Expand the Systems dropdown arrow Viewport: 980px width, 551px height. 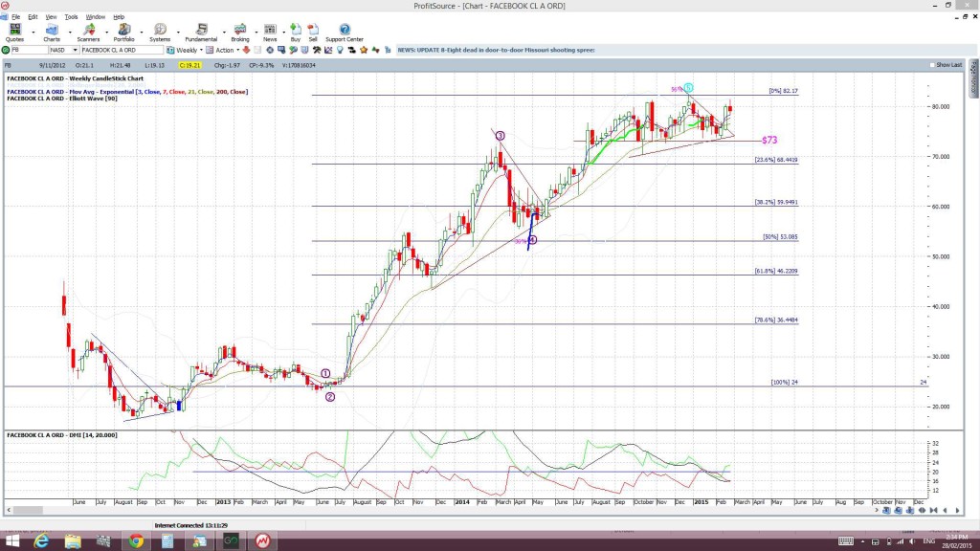click(x=178, y=32)
